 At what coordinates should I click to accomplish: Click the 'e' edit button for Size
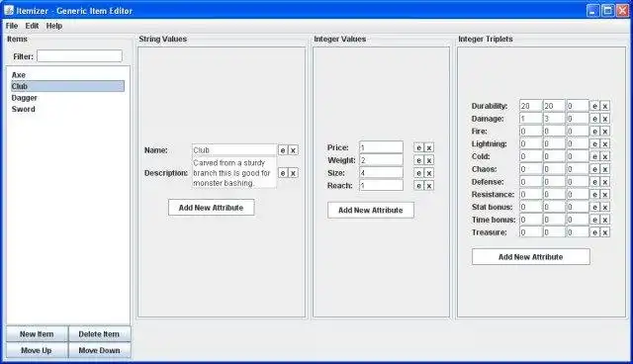[x=418, y=173]
